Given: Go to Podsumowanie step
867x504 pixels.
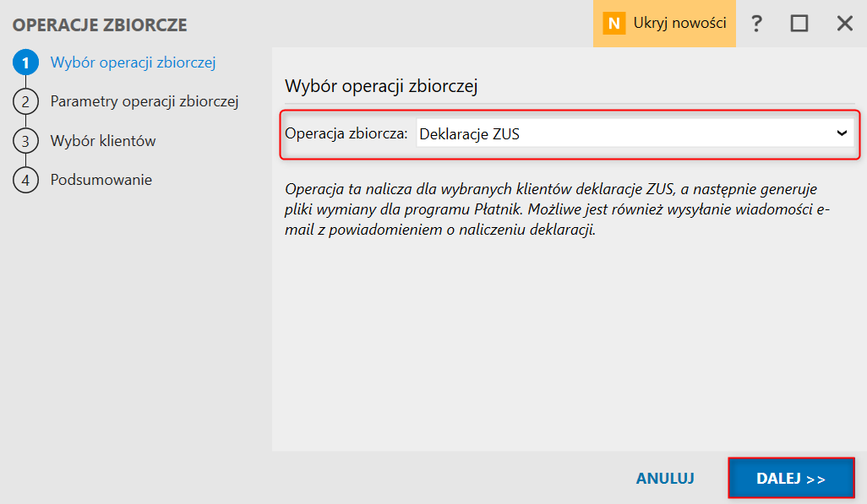Looking at the screenshot, I should pyautogui.click(x=101, y=180).
